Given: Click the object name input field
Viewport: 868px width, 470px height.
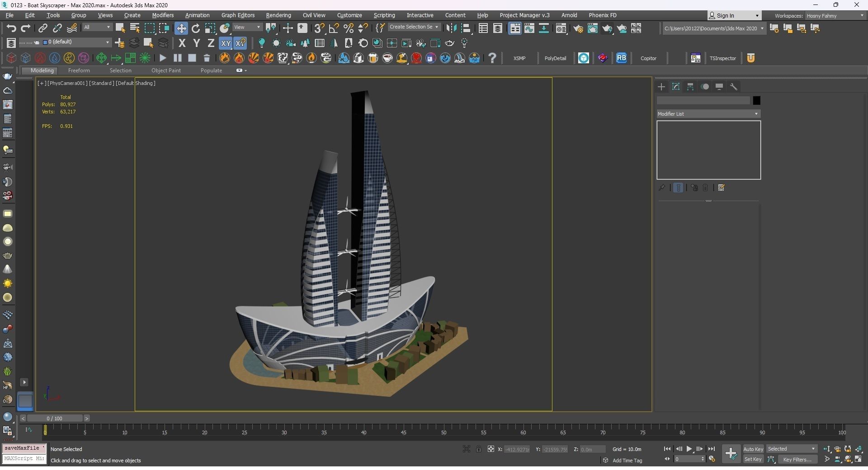Looking at the screenshot, I should (x=703, y=100).
